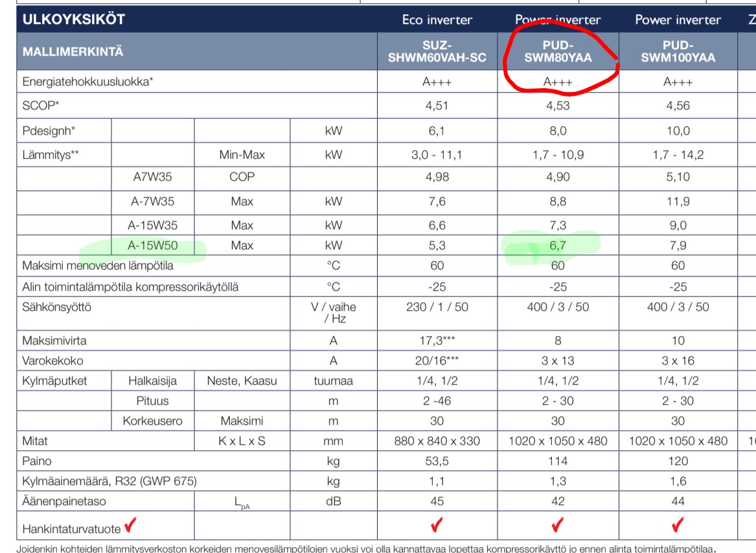Click the red checkmark in the PUD-SWM100YAA column
This screenshot has height=553, width=756.
[x=678, y=524]
